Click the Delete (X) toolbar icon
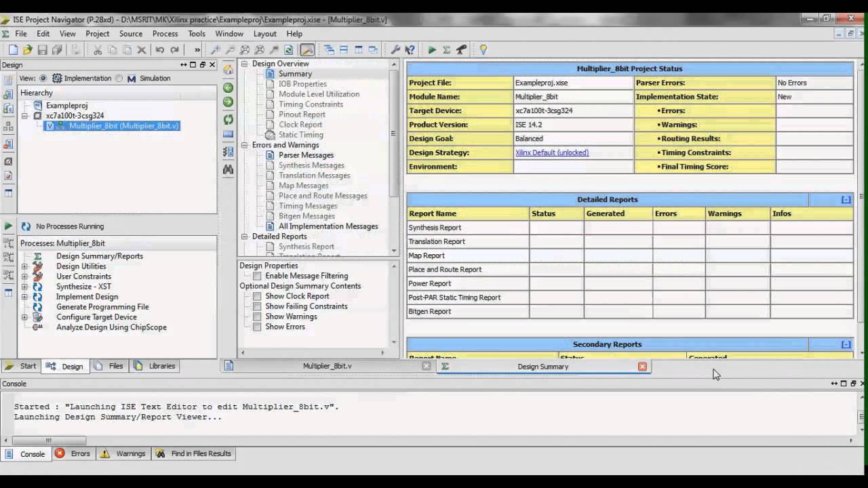868x488 pixels. (x=142, y=49)
